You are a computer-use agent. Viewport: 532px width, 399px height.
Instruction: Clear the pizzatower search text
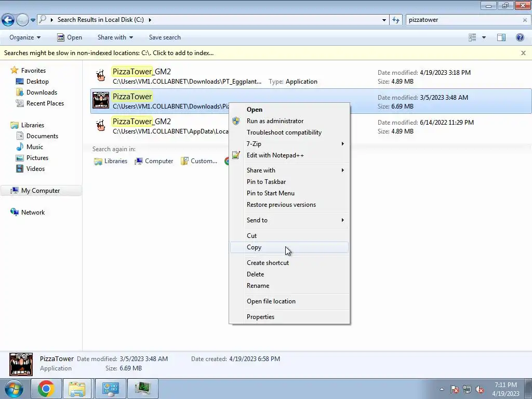coord(525,20)
